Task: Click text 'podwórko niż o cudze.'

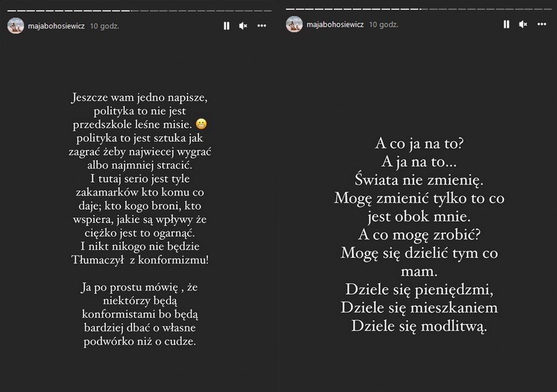Action: [140, 341]
